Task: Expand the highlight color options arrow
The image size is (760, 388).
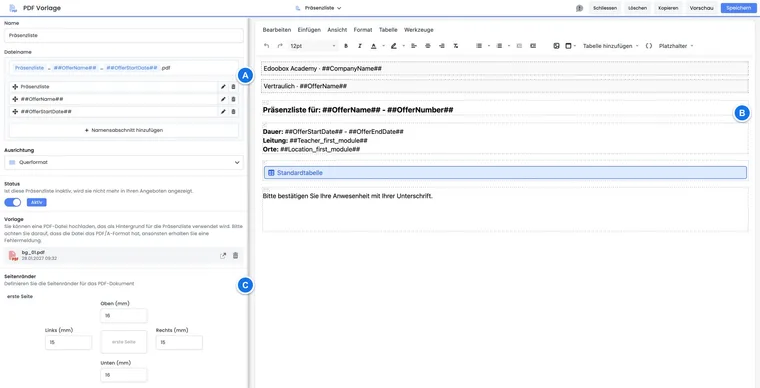Action: pos(404,46)
